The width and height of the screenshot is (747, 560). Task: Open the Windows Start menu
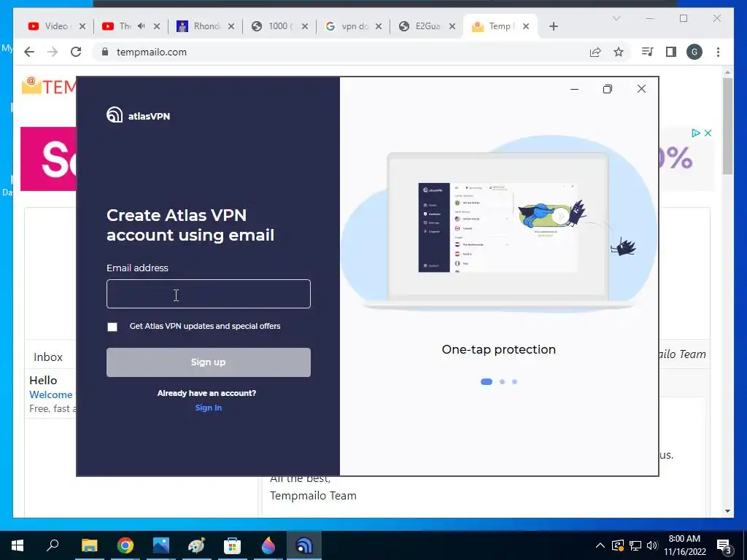click(x=18, y=545)
